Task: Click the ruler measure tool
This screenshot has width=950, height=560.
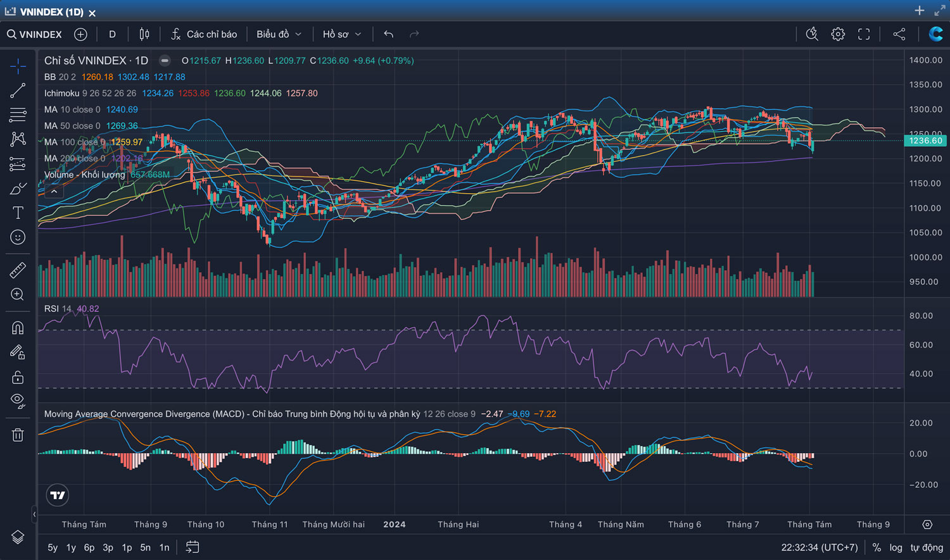Action: [x=18, y=270]
